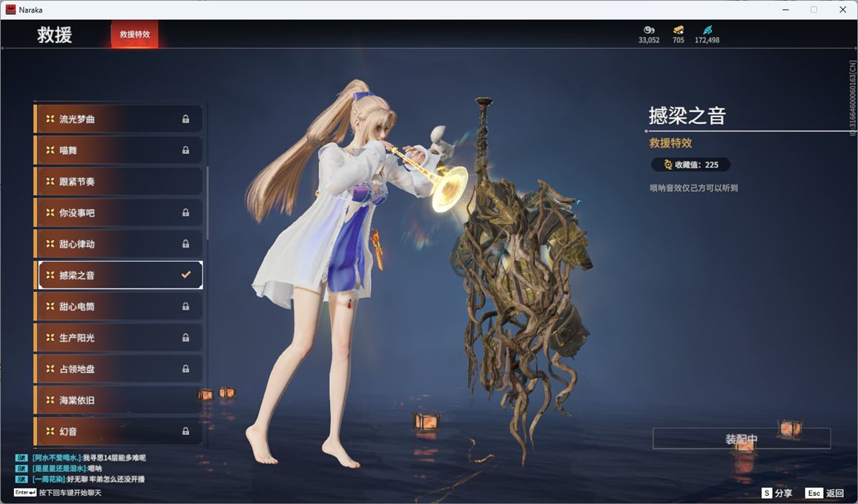
Task: Click the 返回 back button
Action: 825,493
